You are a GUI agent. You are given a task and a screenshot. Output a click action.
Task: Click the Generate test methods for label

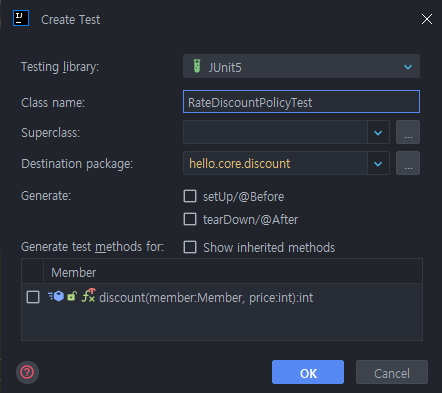point(93,247)
